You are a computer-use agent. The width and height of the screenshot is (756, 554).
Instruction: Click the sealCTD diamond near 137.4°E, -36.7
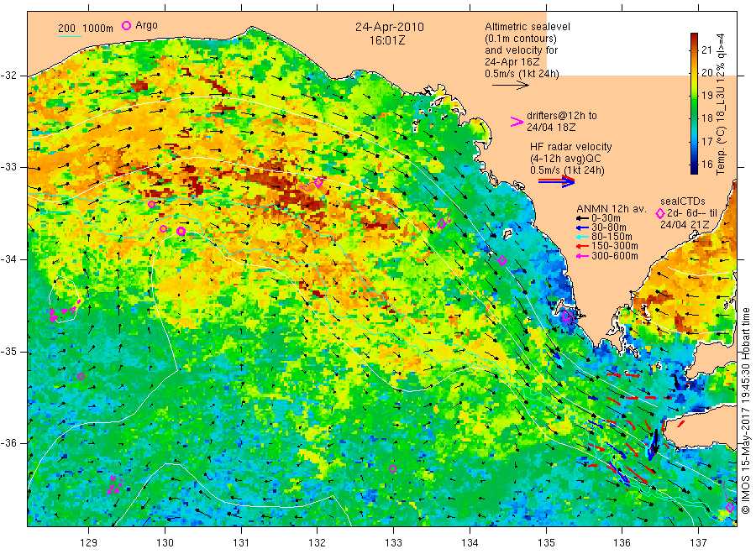click(x=730, y=507)
